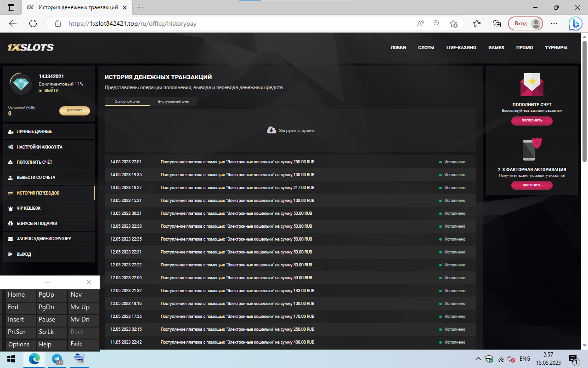Open a new browser tab
Viewport: 588px width, 368px height.
click(x=140, y=7)
